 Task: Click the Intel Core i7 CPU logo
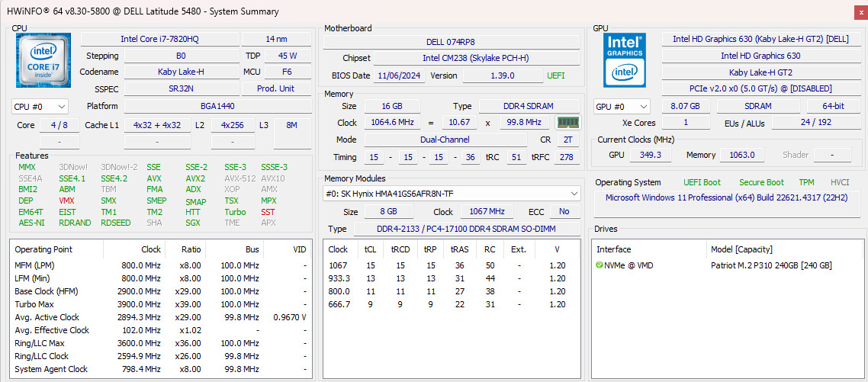click(x=43, y=60)
